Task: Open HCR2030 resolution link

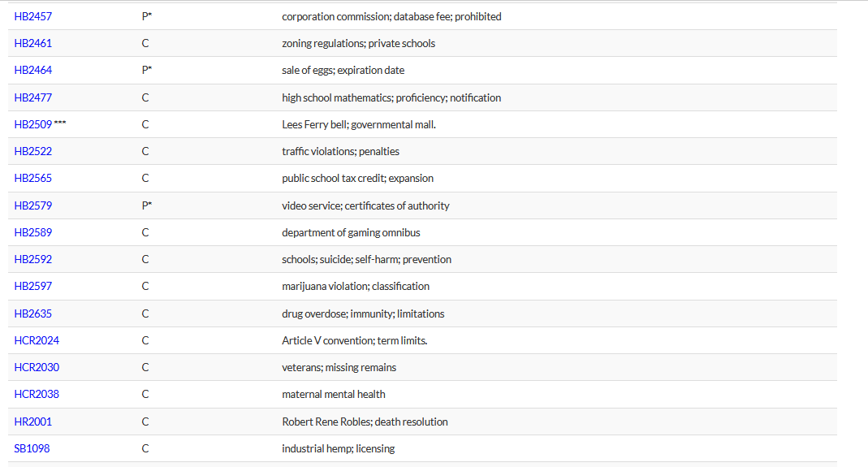Action: (37, 367)
